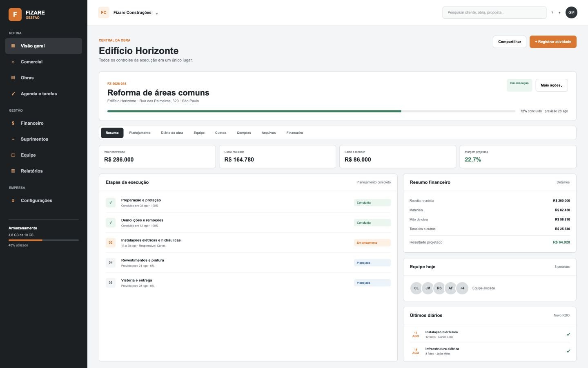Open Visão geral via its sidebar icon

[x=13, y=46]
